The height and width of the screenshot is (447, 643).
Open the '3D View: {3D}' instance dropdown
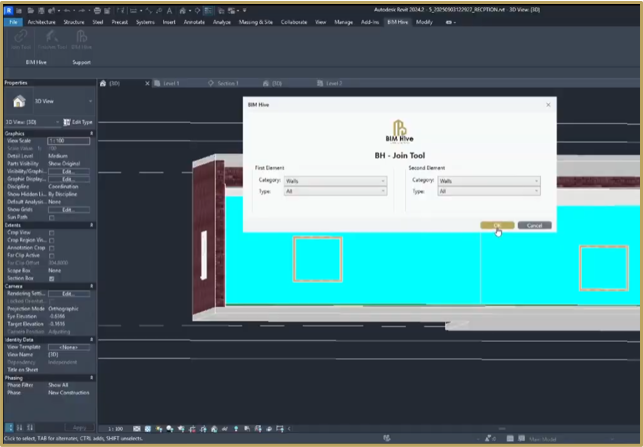click(x=57, y=122)
